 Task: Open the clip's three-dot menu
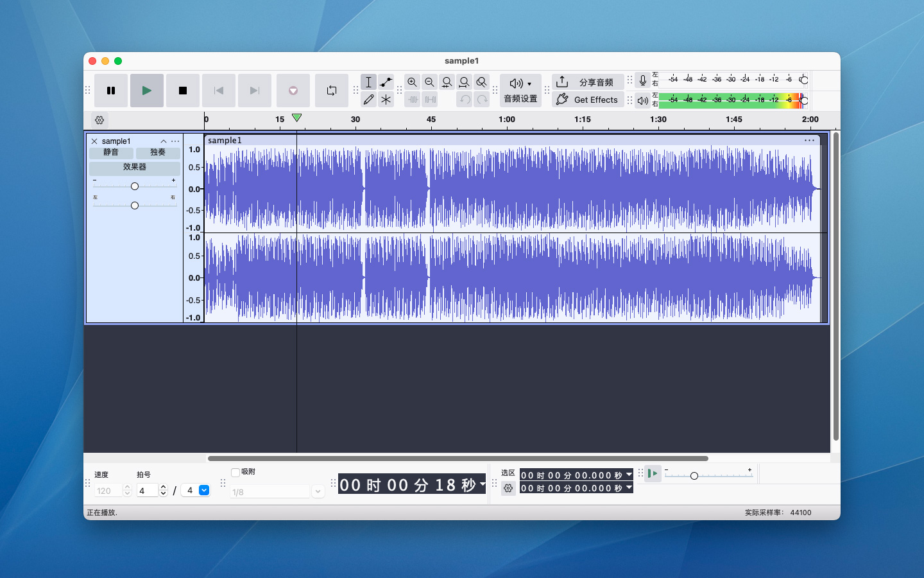(x=810, y=140)
